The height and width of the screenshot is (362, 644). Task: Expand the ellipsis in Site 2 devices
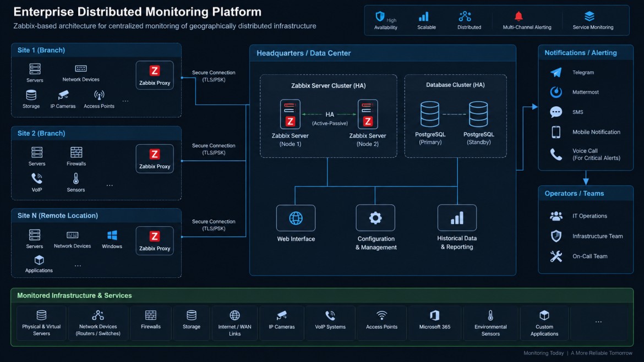110,185
